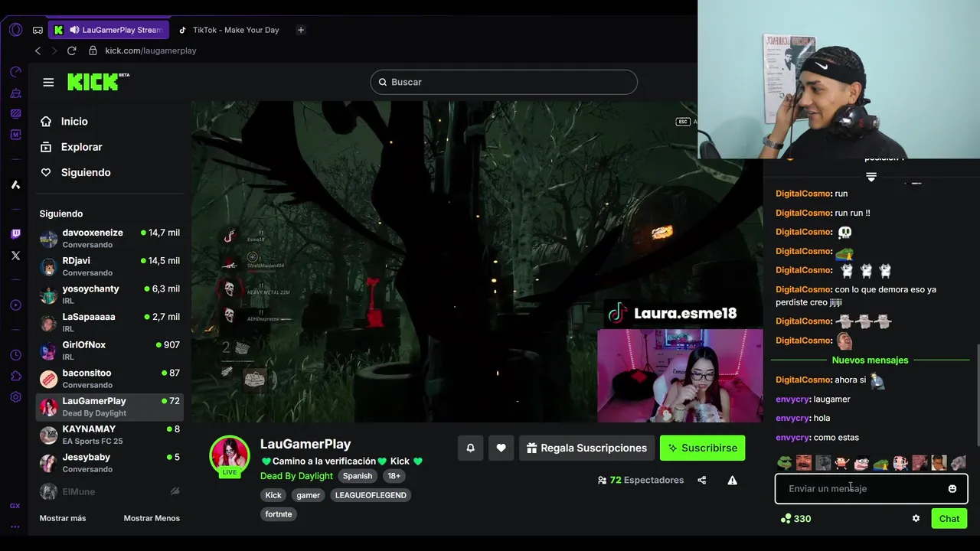Click the gamer tag
The image size is (980, 551).
tap(309, 495)
